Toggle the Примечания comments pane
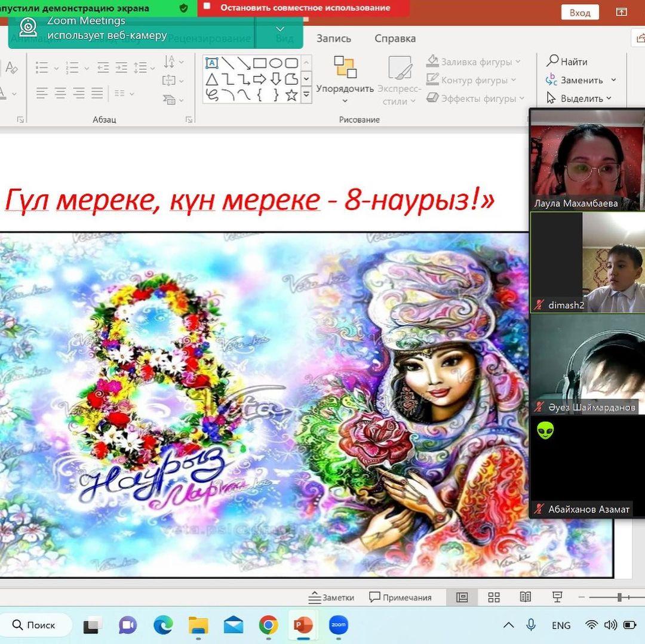This screenshot has width=645, height=644. (x=400, y=597)
